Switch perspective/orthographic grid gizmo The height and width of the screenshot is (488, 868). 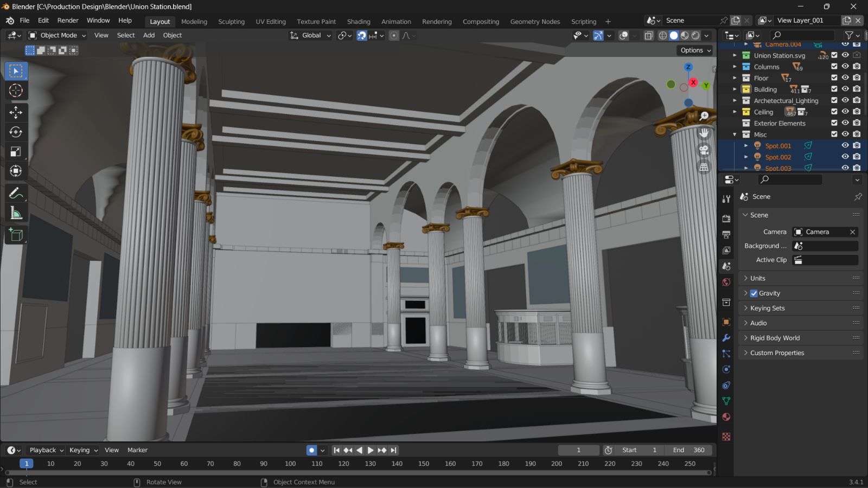704,167
